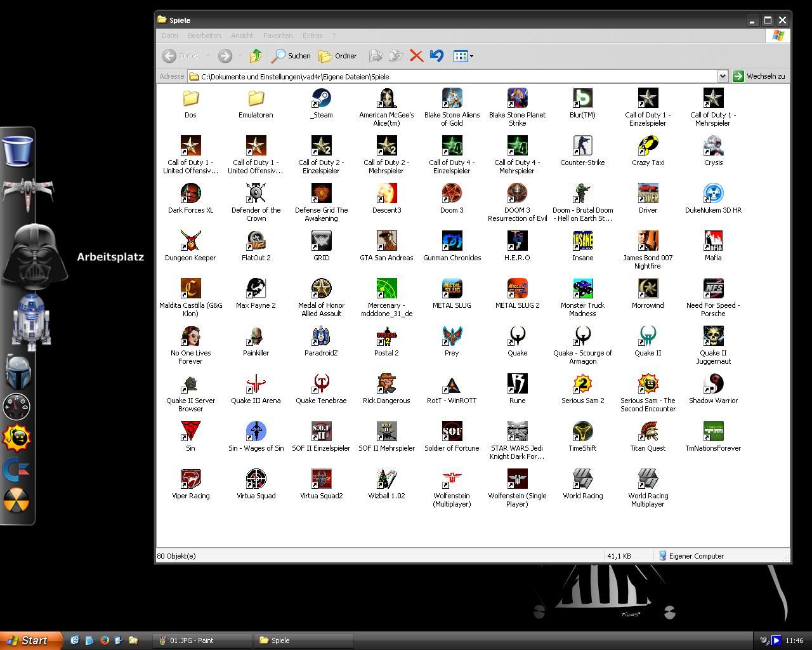812x650 pixels.
Task: Open the ? help menu
Action: coord(334,36)
